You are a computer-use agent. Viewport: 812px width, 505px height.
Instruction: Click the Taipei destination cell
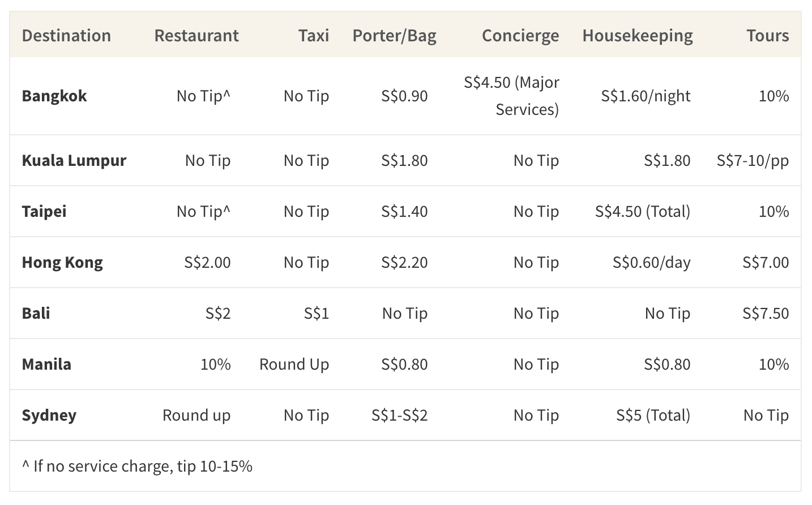pyautogui.click(x=44, y=211)
